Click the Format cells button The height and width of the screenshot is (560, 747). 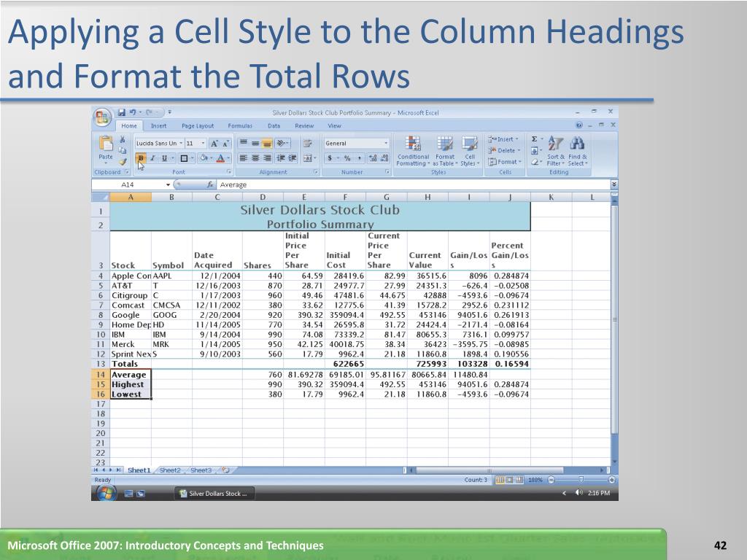tap(505, 162)
